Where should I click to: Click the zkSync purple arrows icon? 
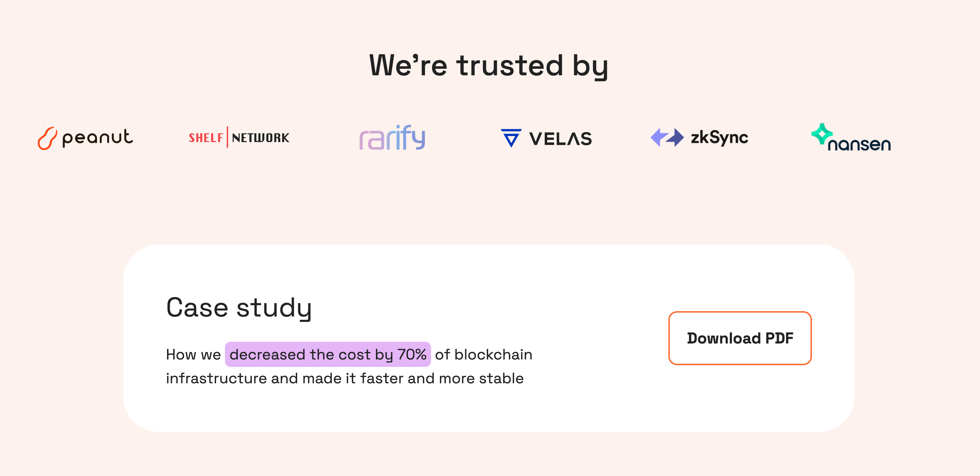(667, 137)
